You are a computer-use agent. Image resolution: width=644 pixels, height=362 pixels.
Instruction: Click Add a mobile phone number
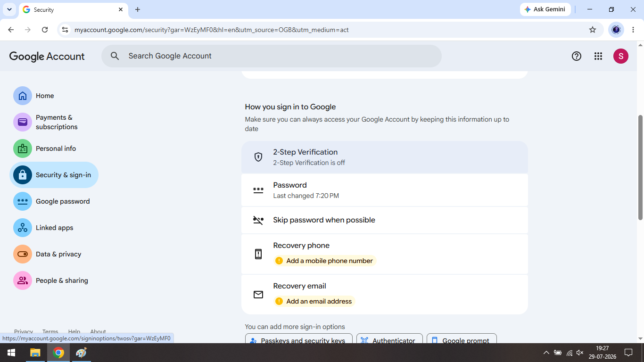[x=325, y=261]
